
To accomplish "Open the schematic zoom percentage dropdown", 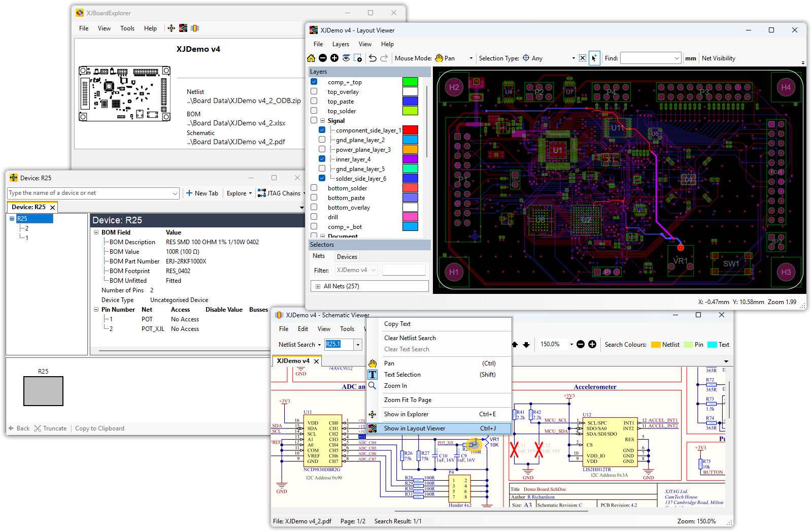I will [x=571, y=345].
